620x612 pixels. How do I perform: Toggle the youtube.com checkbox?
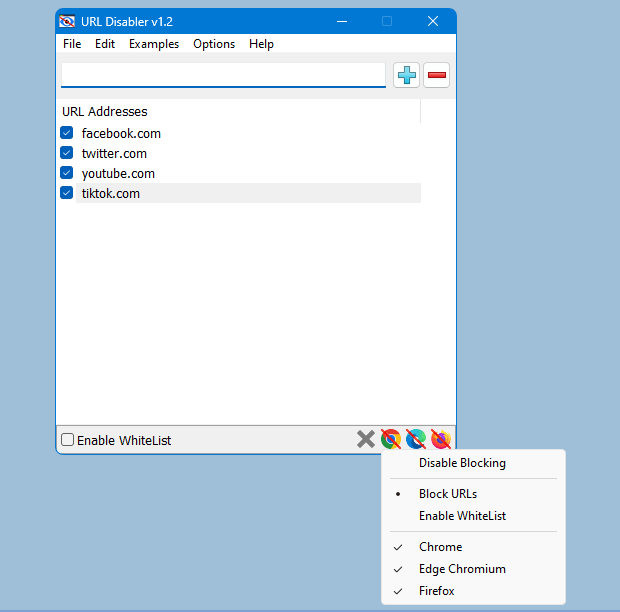pos(67,173)
